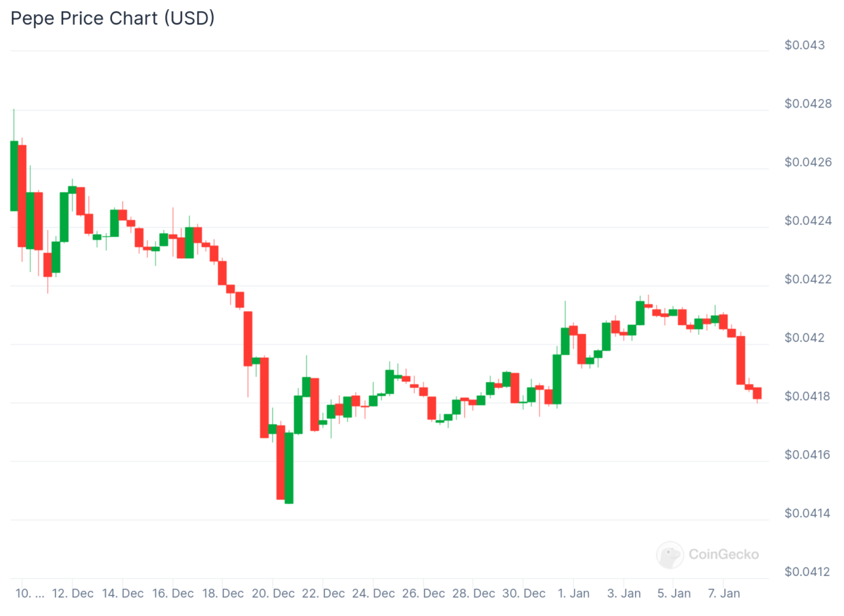Click the 16. Dec x-axis label
Viewport: 844px width, 616px height.
(173, 593)
